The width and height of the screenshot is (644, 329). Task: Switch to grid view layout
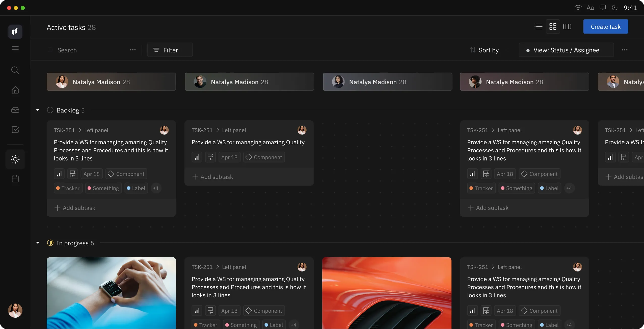pyautogui.click(x=553, y=27)
